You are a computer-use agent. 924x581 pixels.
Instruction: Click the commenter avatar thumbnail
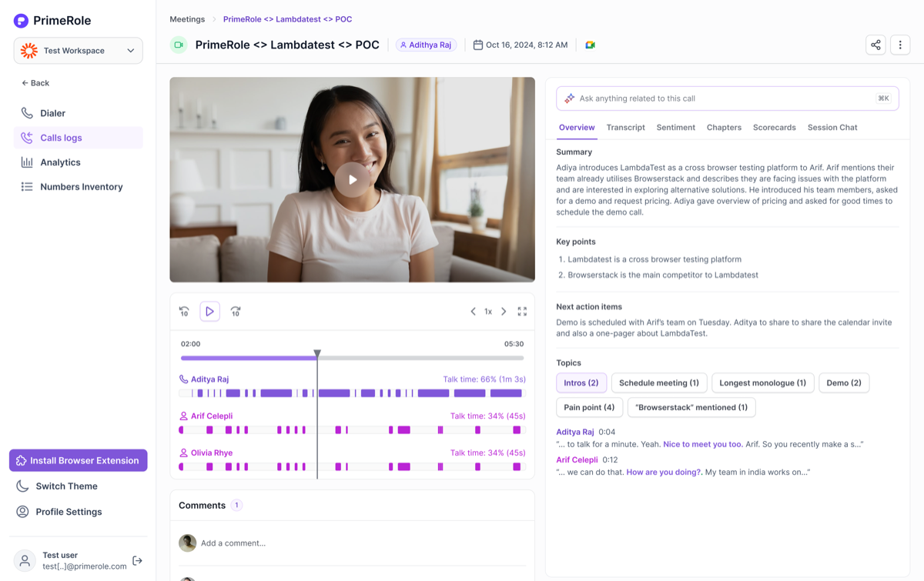187,543
